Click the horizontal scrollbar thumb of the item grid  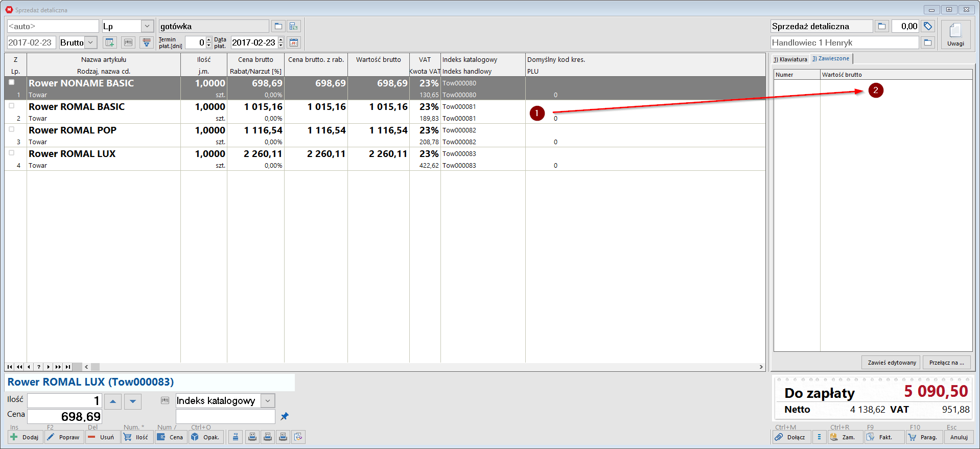96,367
